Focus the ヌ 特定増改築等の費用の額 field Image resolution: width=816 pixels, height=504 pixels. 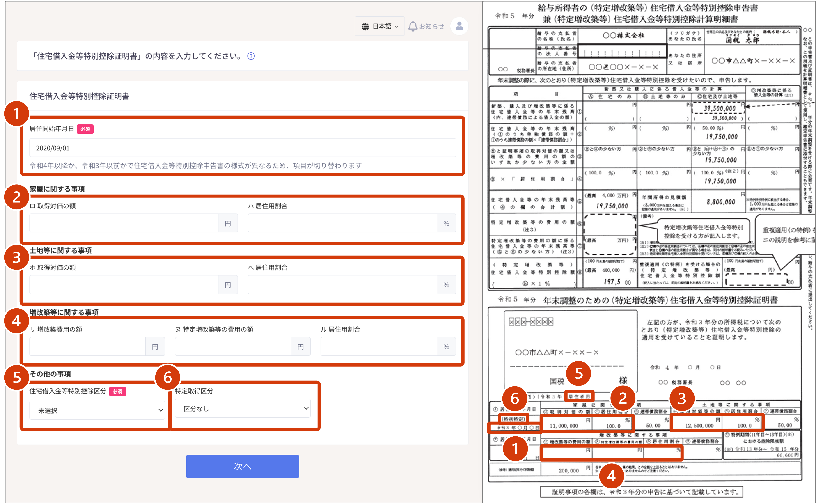(233, 347)
